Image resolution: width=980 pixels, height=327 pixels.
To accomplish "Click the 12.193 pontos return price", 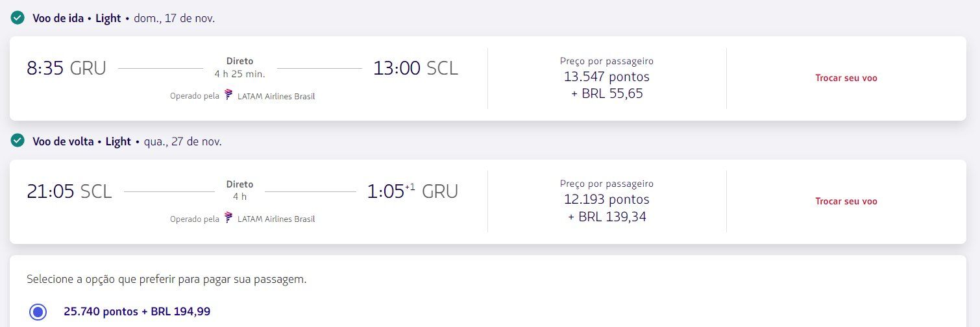I will (606, 199).
